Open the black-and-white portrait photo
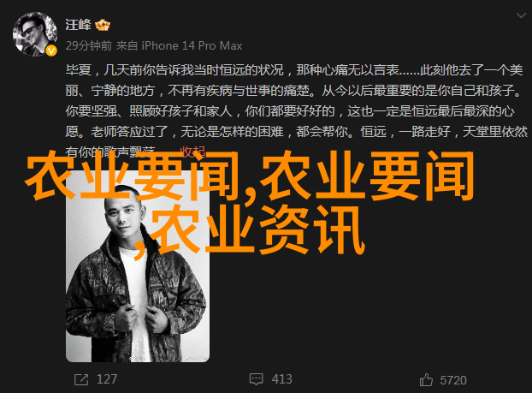Image resolution: width=532 pixels, height=393 pixels. point(138,266)
